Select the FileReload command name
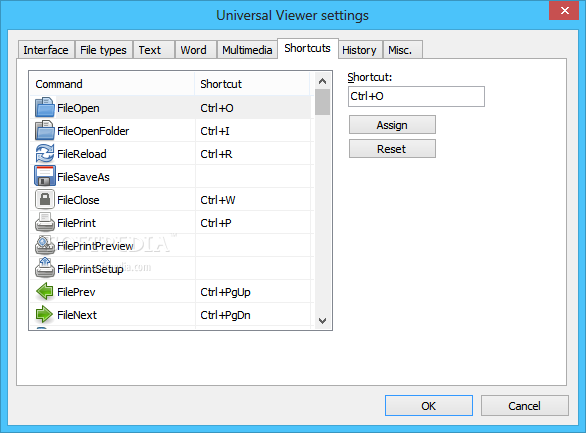 click(82, 154)
